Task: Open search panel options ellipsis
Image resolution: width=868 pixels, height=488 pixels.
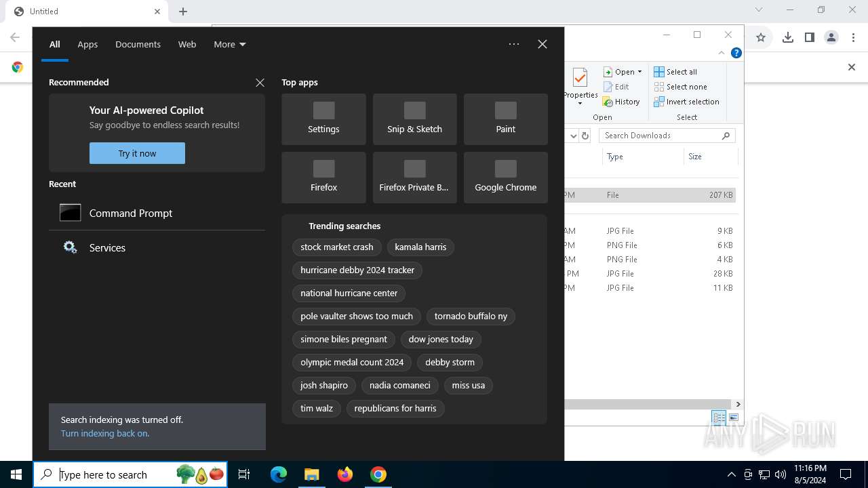Action: 514,44
